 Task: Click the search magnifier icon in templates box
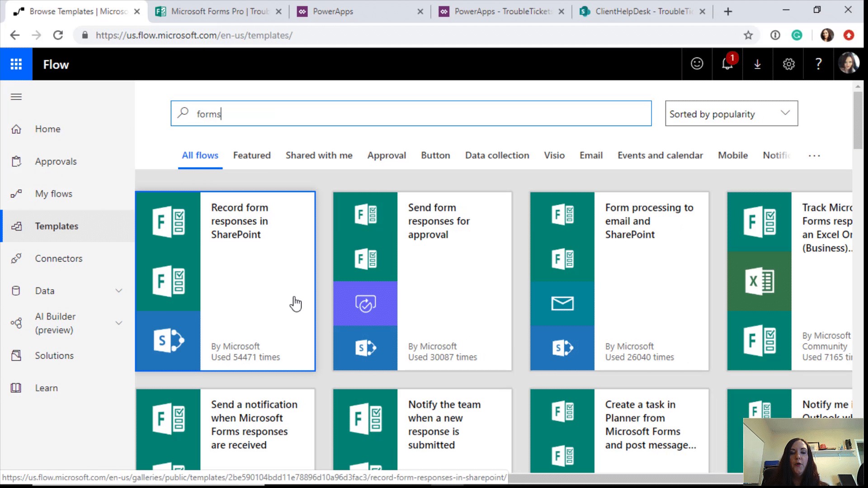[x=183, y=113]
